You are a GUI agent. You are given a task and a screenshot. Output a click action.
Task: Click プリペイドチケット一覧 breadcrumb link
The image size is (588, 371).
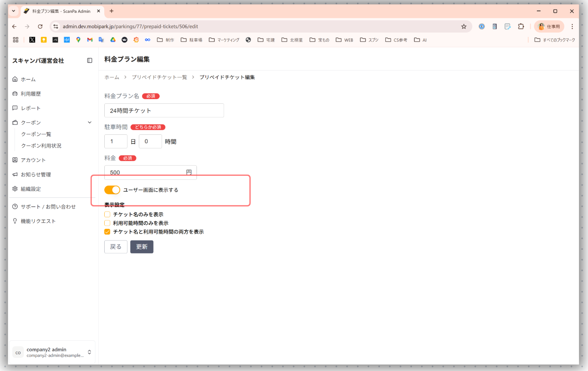pyautogui.click(x=159, y=77)
